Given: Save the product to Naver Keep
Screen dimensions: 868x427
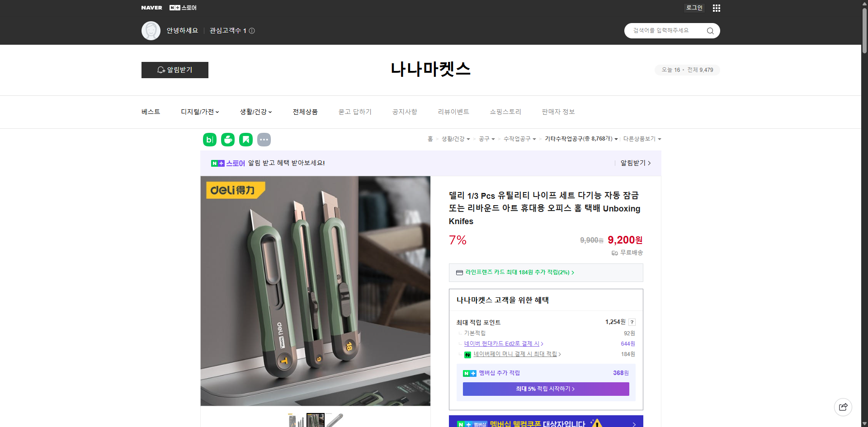Looking at the screenshot, I should pos(245,140).
